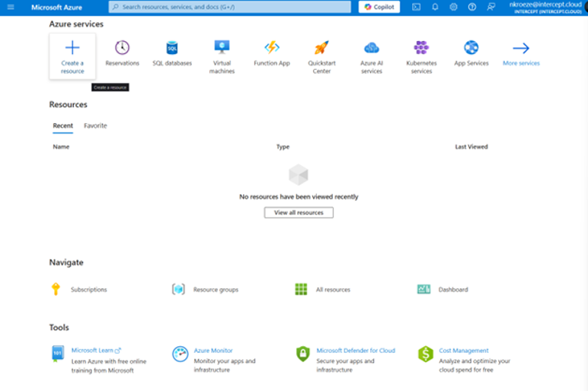The image size is (588, 391).
Task: Open portal settings gear
Action: click(x=453, y=7)
